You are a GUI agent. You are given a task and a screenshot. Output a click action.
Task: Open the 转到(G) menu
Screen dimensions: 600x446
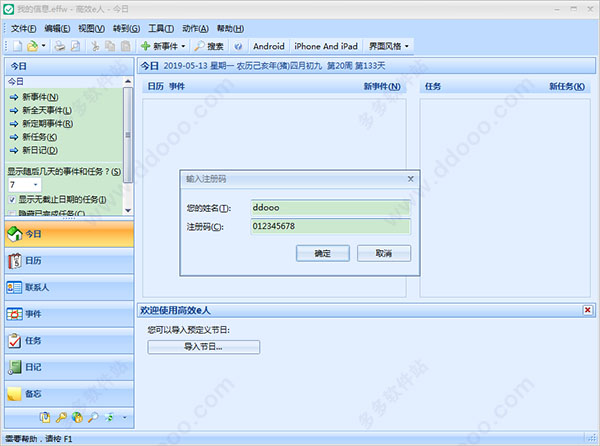[126, 29]
